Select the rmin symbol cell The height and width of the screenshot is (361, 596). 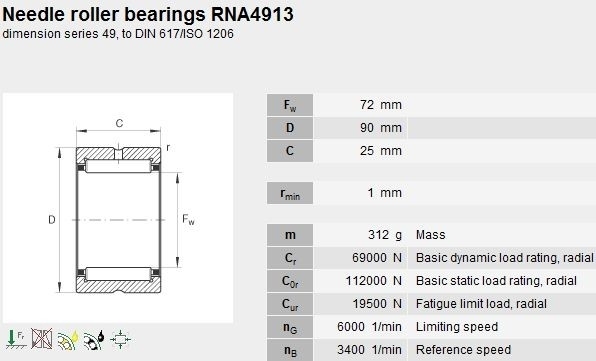(290, 193)
